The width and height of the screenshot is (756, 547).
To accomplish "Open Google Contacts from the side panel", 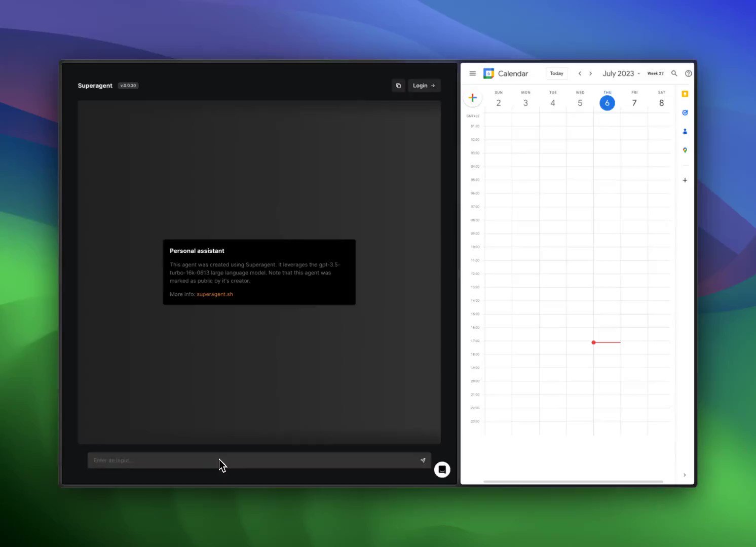I will tap(685, 132).
